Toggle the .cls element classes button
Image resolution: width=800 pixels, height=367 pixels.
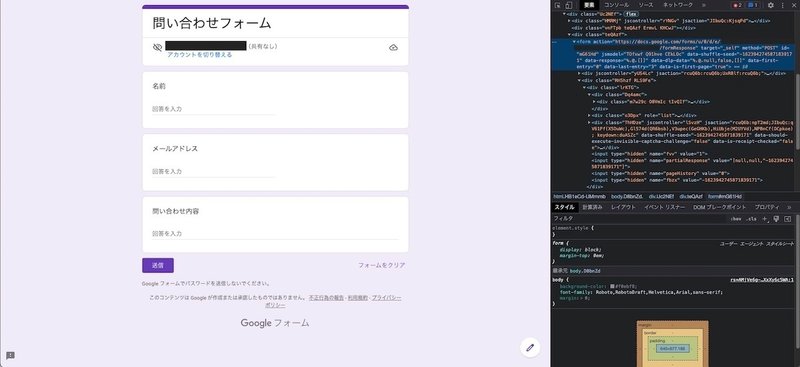(x=752, y=218)
